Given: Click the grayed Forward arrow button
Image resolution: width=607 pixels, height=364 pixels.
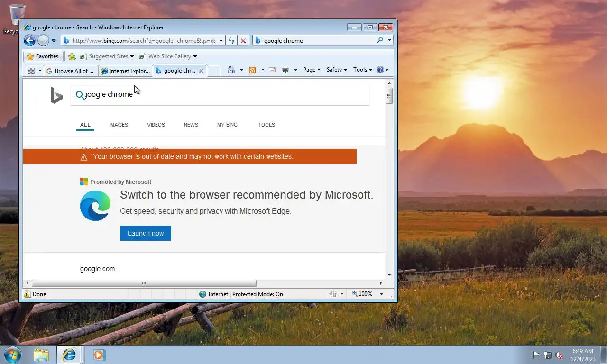Looking at the screenshot, I should (43, 40).
